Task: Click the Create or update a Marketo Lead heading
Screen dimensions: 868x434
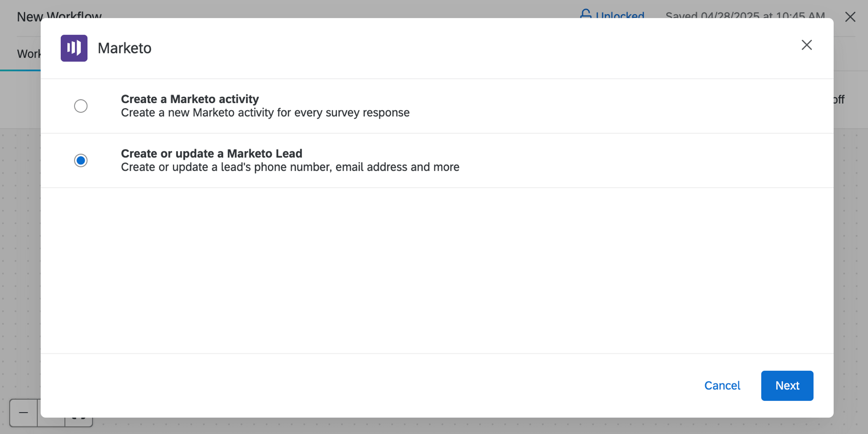Action: pyautogui.click(x=211, y=153)
